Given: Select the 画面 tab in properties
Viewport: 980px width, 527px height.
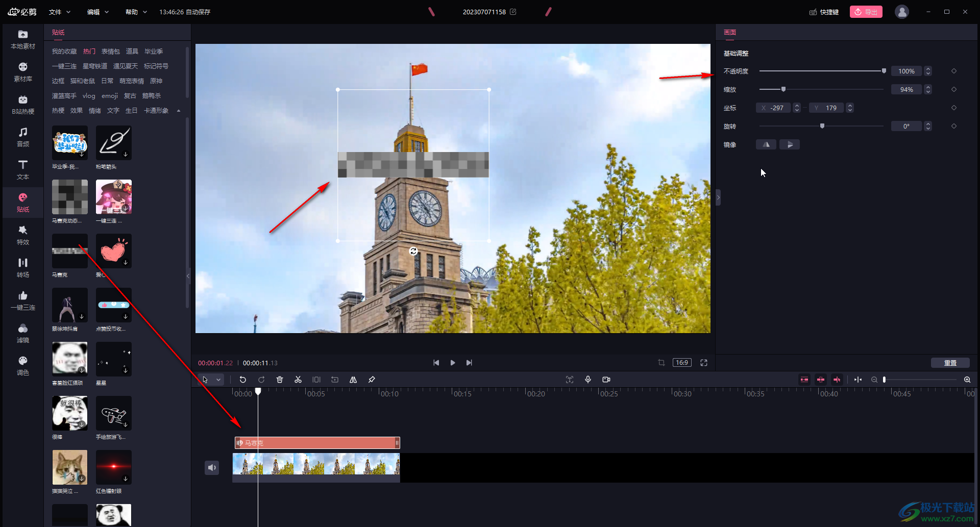Looking at the screenshot, I should pos(730,32).
